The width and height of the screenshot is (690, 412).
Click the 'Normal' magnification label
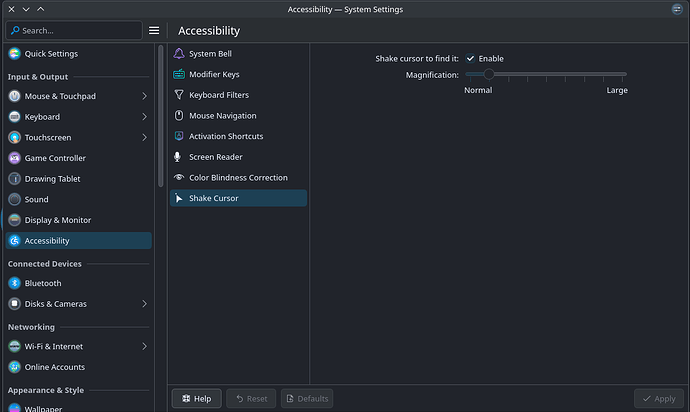478,90
